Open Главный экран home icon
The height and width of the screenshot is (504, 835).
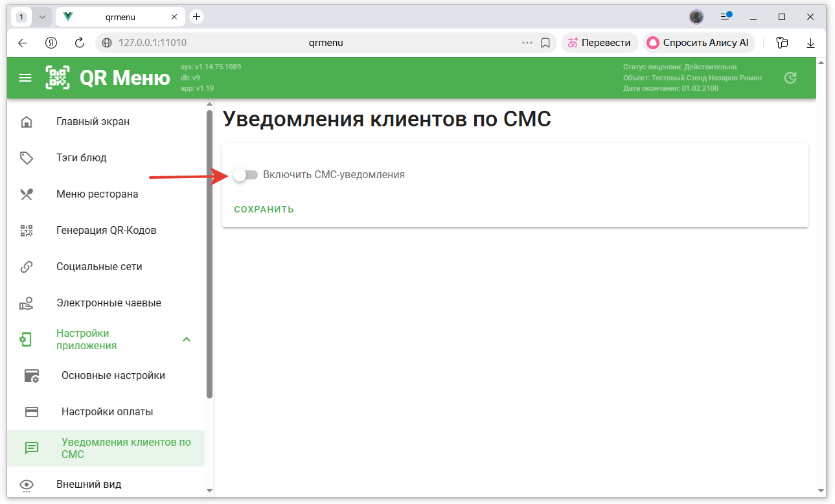pos(27,122)
